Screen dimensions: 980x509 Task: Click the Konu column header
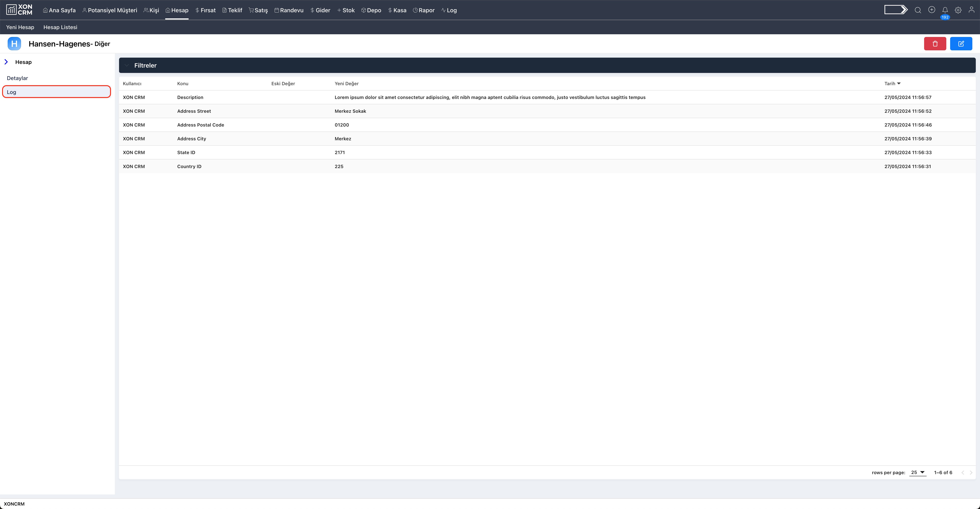[183, 83]
